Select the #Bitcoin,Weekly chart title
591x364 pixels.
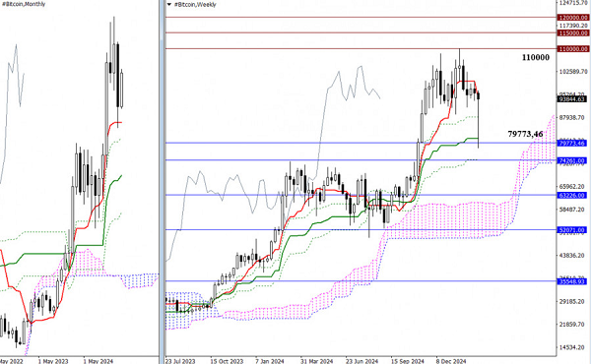pyautogui.click(x=195, y=5)
